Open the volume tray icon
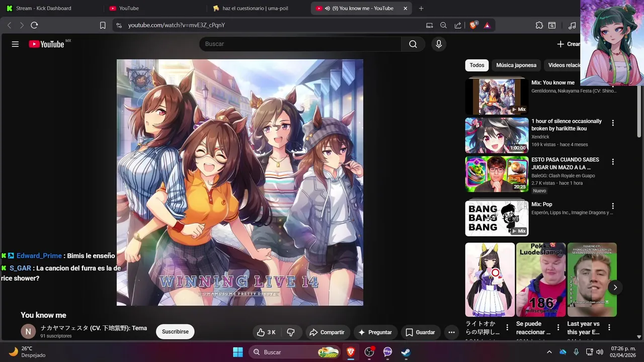This screenshot has height=362, width=644. pos(599,352)
